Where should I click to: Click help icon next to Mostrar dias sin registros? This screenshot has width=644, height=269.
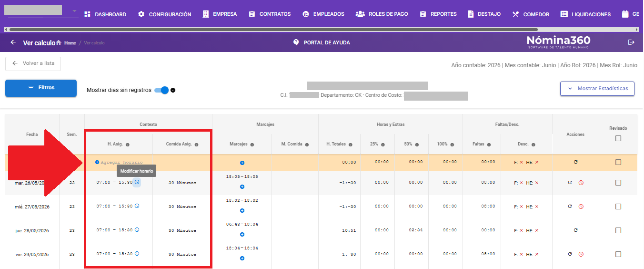click(173, 90)
